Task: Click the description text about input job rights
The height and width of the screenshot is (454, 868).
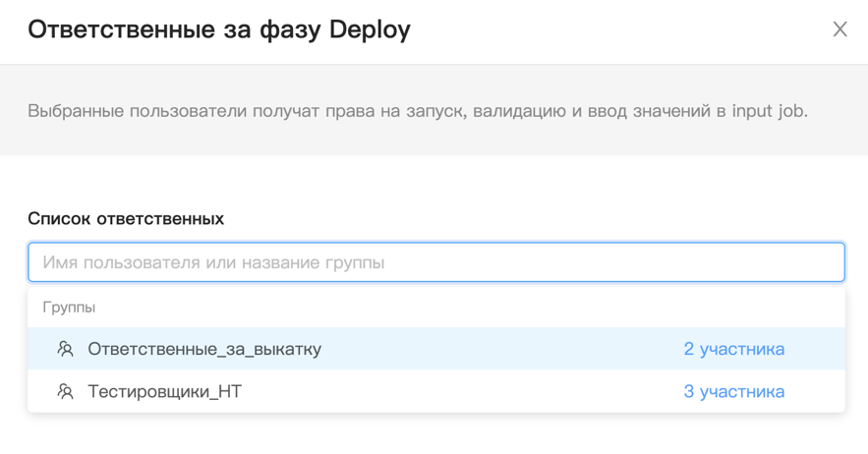Action: [x=417, y=110]
